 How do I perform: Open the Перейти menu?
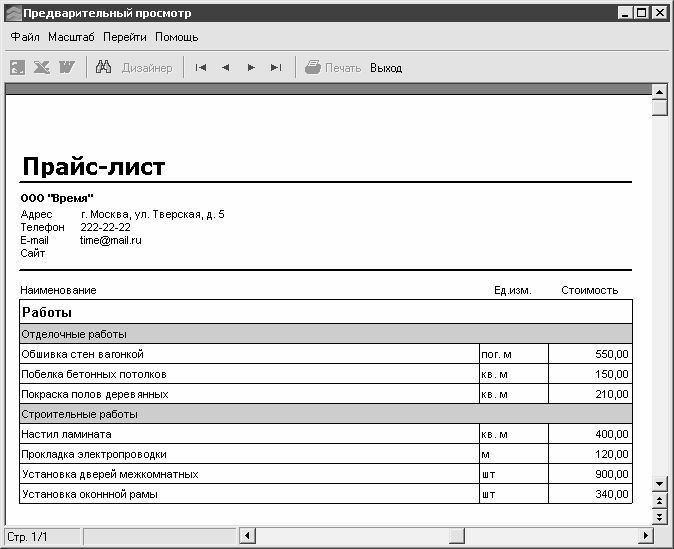click(x=125, y=37)
